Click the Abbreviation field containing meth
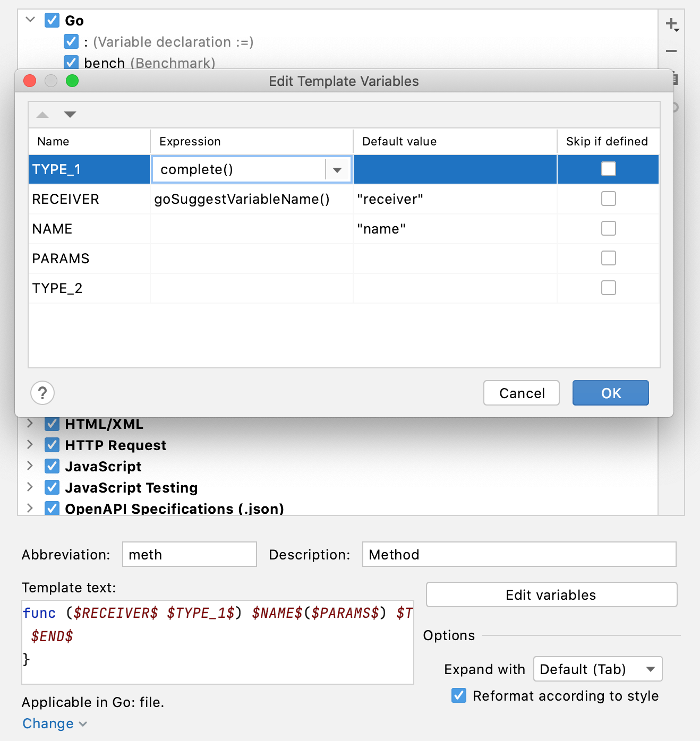The height and width of the screenshot is (741, 700). click(189, 554)
